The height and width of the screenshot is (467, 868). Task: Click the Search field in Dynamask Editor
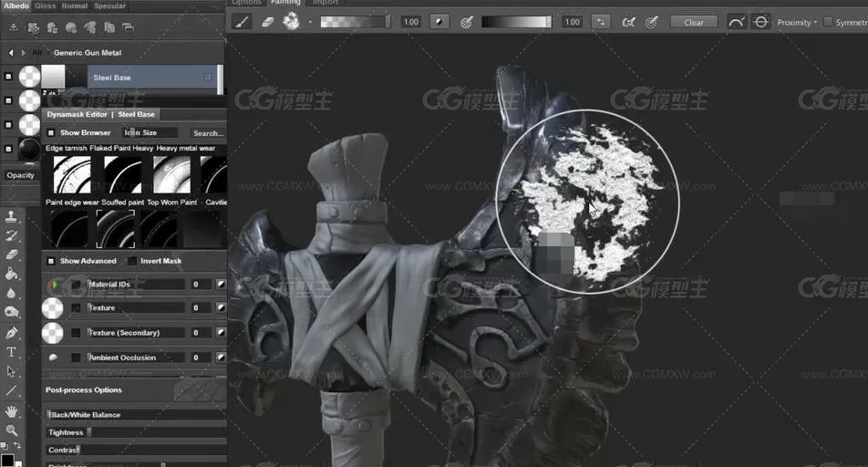click(x=208, y=133)
